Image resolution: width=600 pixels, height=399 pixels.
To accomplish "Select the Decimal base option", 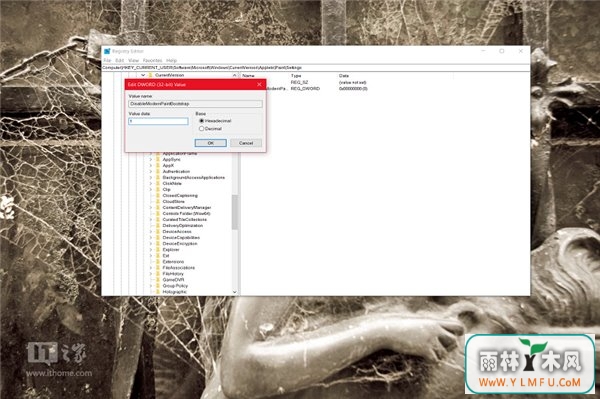I will 201,129.
